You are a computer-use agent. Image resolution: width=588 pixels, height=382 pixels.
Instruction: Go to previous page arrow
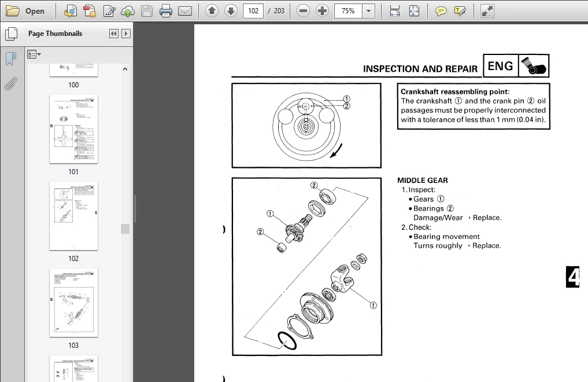click(212, 11)
